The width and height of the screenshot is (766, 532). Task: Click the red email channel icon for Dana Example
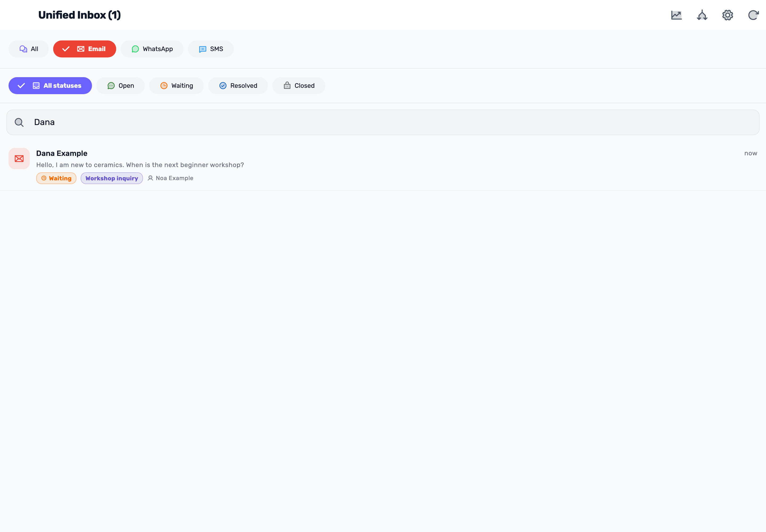click(x=19, y=158)
